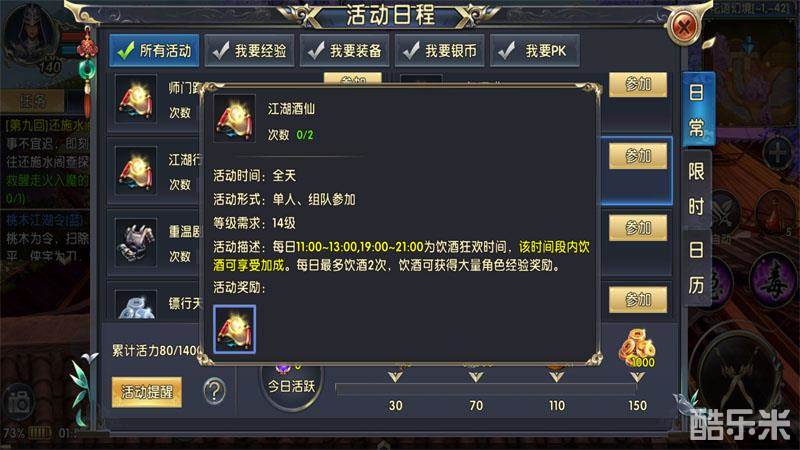This screenshot has width=800, height=450.
Task: Click the armor icon for 重温剧情 activity
Action: coord(136,242)
